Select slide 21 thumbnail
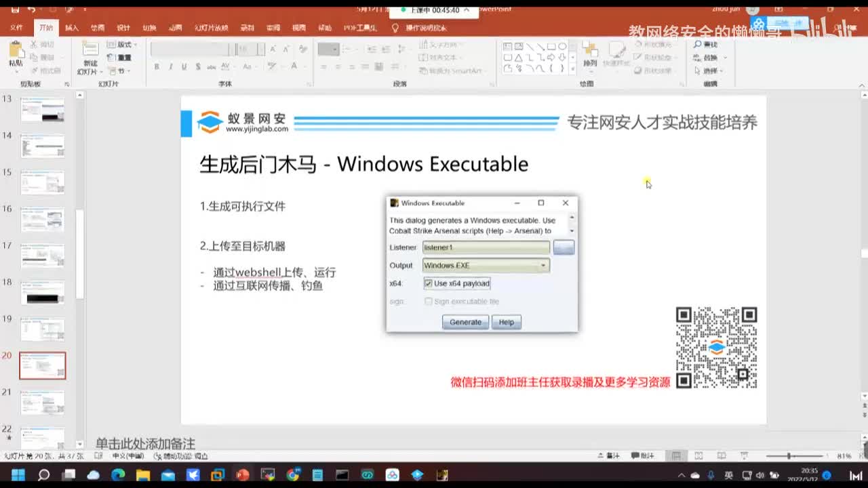This screenshot has height=488, width=868. point(43,402)
